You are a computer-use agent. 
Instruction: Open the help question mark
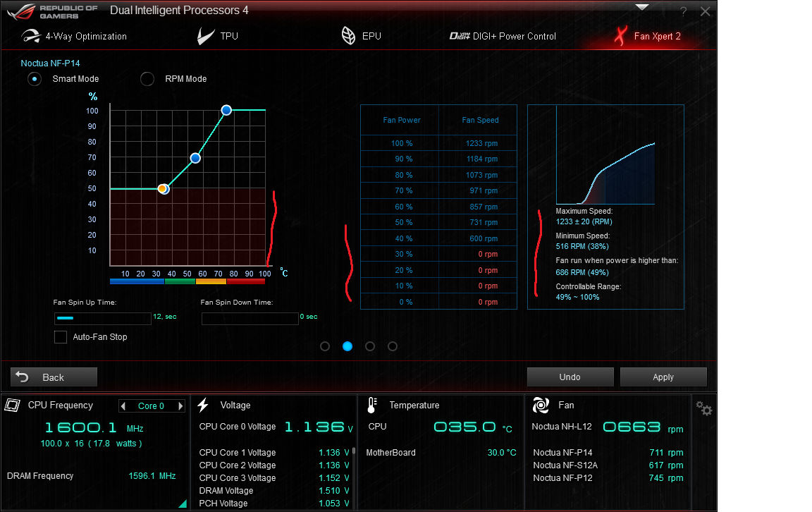[684, 11]
